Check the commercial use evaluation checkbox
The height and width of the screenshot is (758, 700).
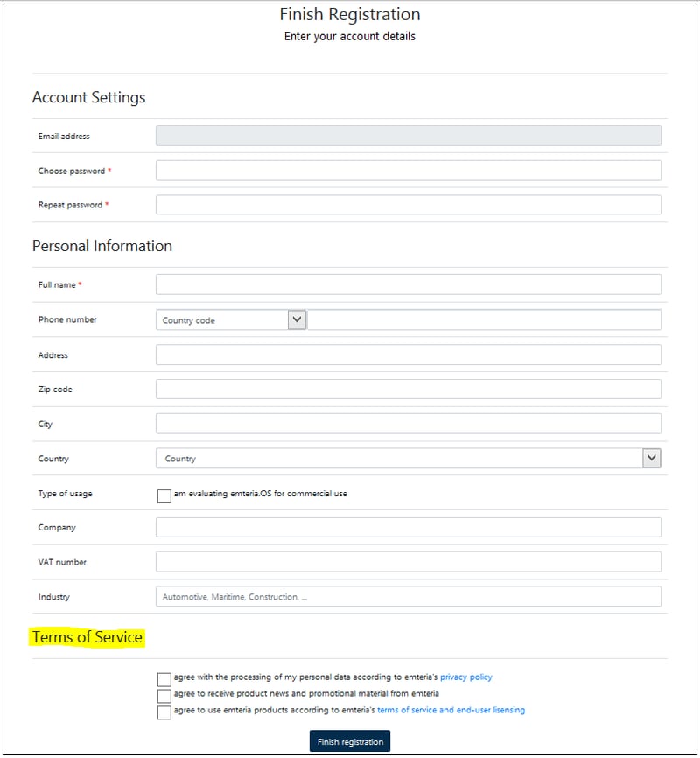pos(164,495)
